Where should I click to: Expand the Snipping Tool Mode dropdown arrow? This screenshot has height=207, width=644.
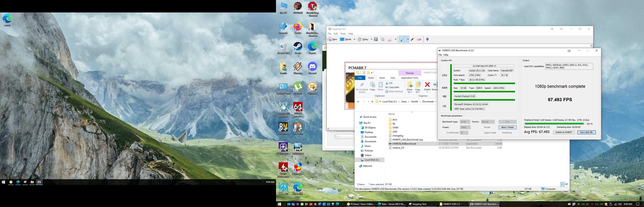click(354, 39)
